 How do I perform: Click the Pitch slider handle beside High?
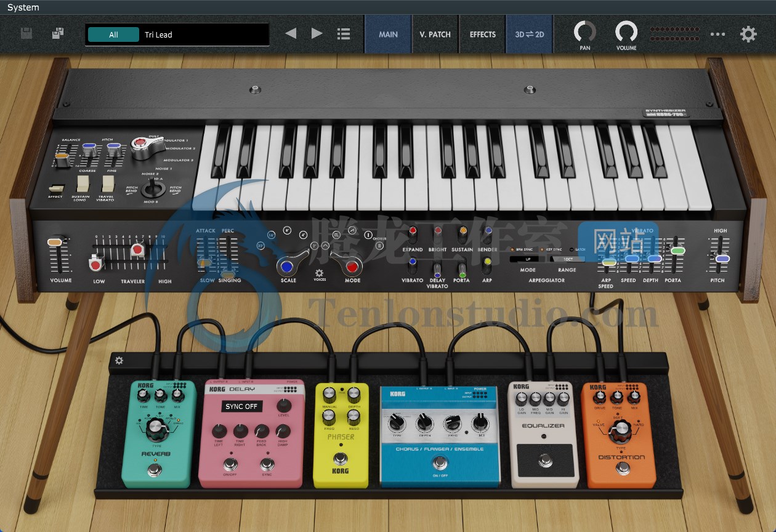point(722,259)
